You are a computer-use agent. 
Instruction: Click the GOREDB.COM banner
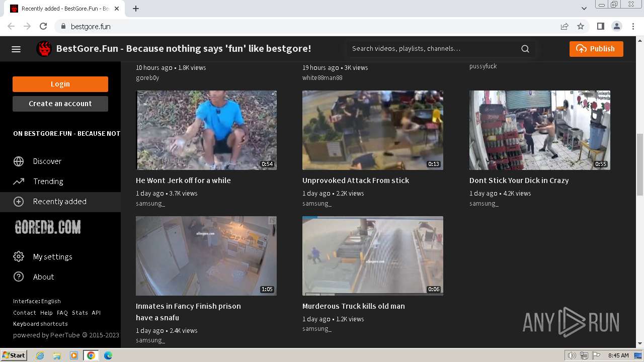pos(48,228)
